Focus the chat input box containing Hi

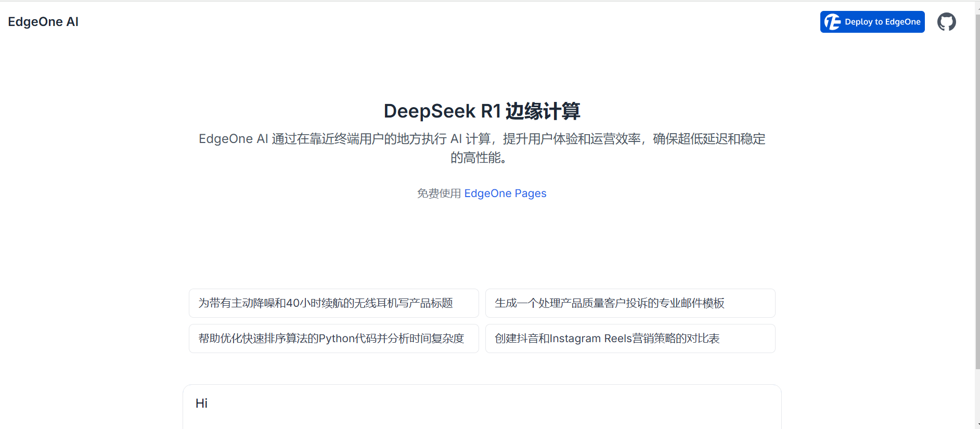482,407
